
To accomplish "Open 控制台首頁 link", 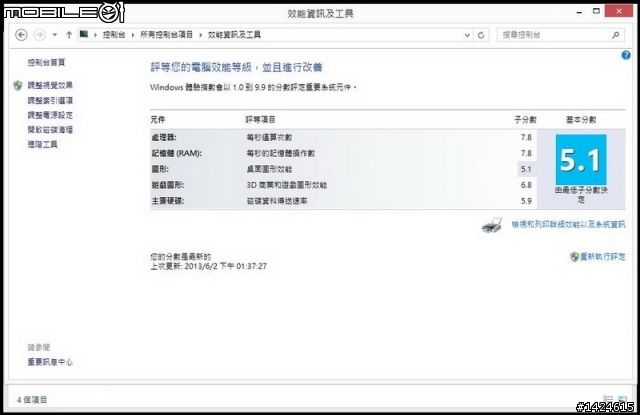I will pyautogui.click(x=46, y=62).
